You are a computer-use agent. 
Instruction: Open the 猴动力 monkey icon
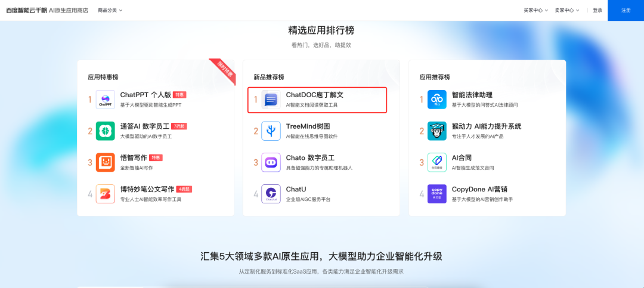tap(437, 131)
